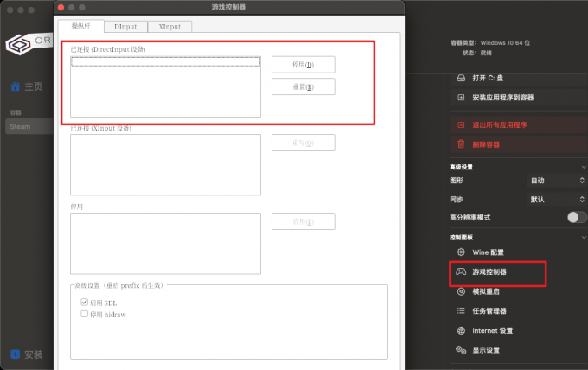Click the 游戏控制器 gamepad icon

click(x=461, y=271)
